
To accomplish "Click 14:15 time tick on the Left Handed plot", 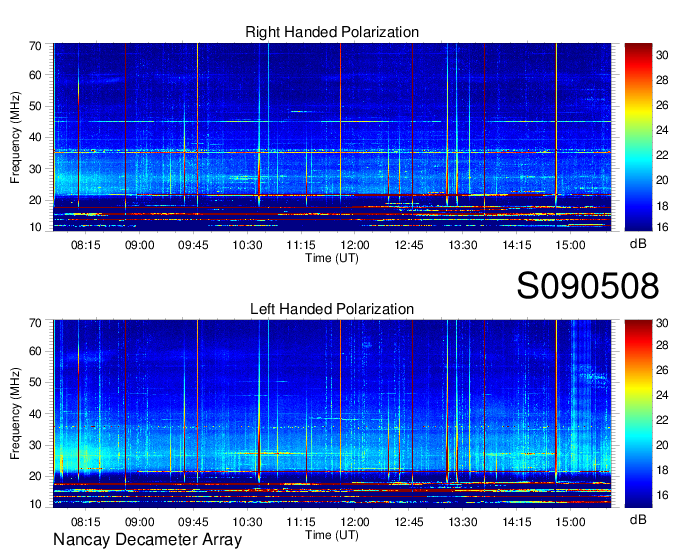I will click(x=517, y=522).
